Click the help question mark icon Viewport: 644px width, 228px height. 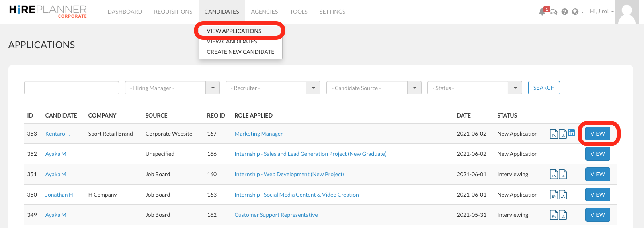click(x=564, y=12)
